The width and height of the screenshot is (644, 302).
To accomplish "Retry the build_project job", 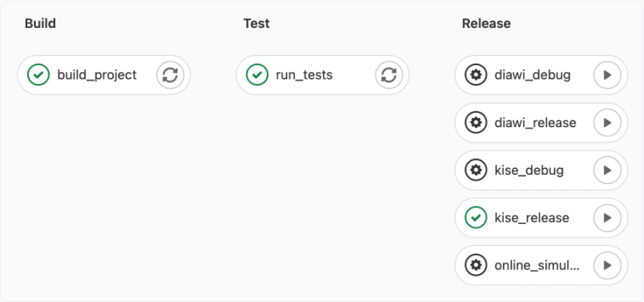I will [x=170, y=75].
